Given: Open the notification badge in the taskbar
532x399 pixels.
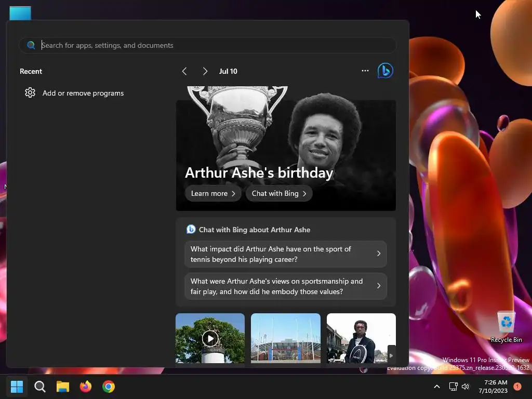Looking at the screenshot, I should (x=517, y=387).
